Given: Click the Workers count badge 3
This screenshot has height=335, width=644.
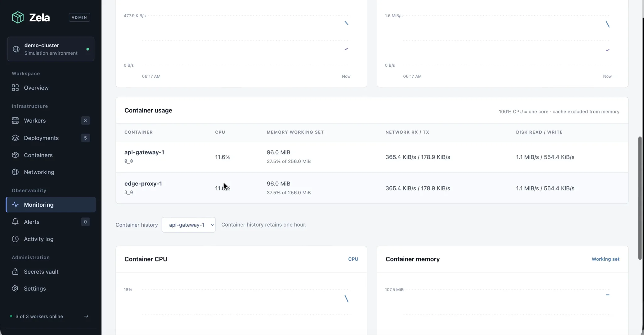Looking at the screenshot, I should click(x=85, y=121).
